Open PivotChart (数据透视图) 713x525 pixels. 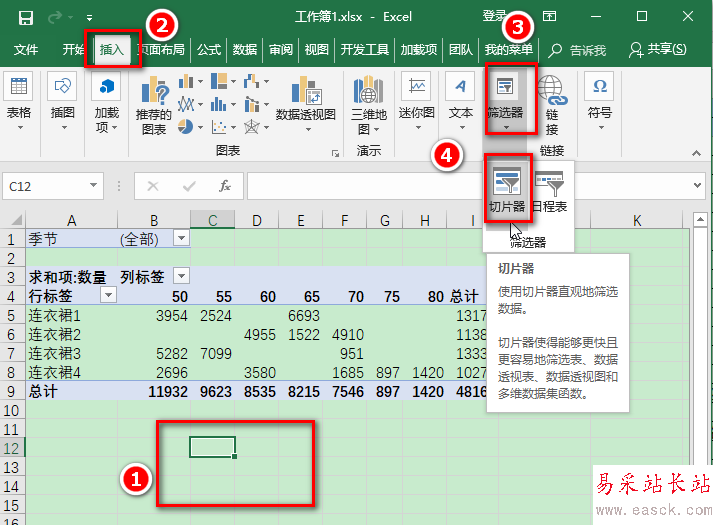pyautogui.click(x=306, y=104)
